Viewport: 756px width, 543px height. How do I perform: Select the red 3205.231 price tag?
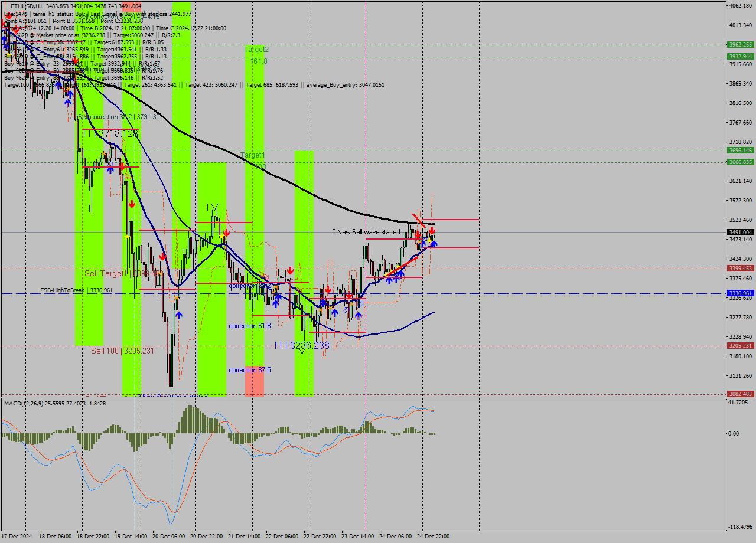click(741, 345)
